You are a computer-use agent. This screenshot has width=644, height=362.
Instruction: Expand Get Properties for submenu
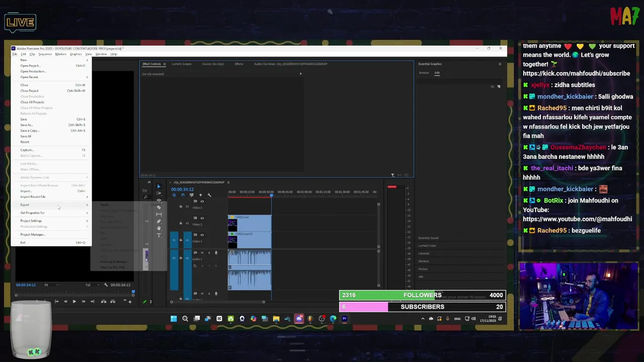pos(51,213)
